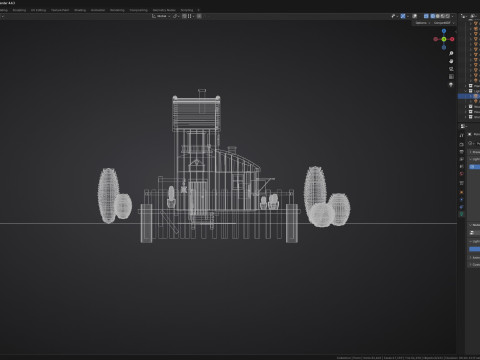Select wireframe viewport shading
The image size is (480, 360).
pos(433,16)
